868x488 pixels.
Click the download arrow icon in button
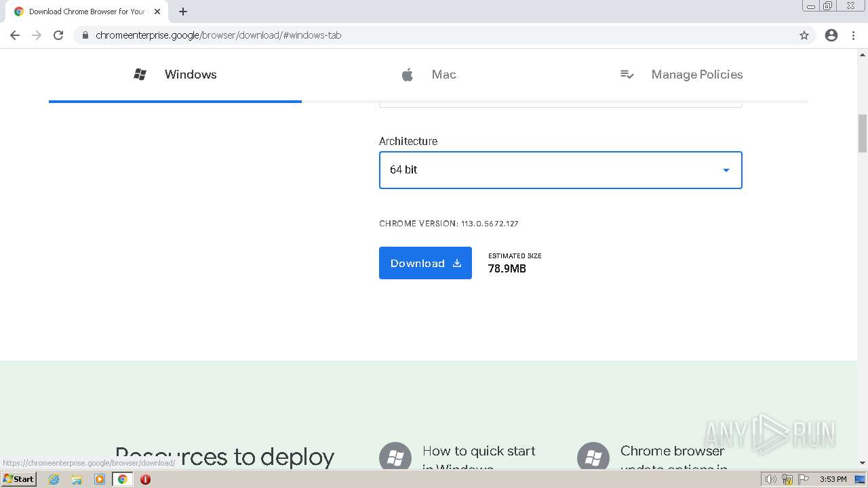[457, 263]
